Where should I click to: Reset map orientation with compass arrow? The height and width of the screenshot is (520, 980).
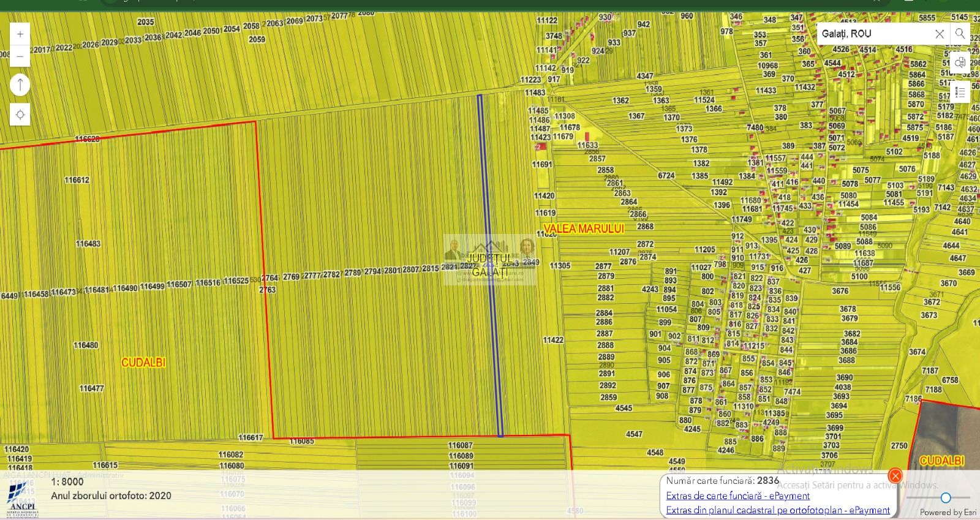tap(20, 85)
